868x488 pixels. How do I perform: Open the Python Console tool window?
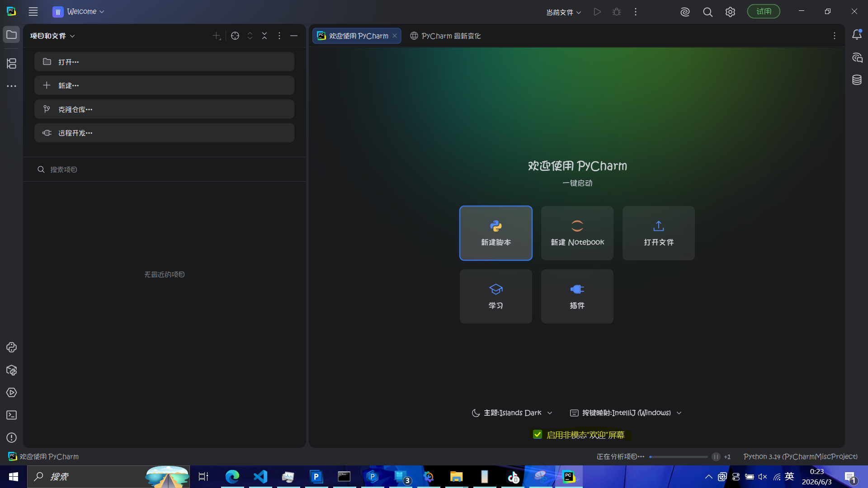[12, 347]
